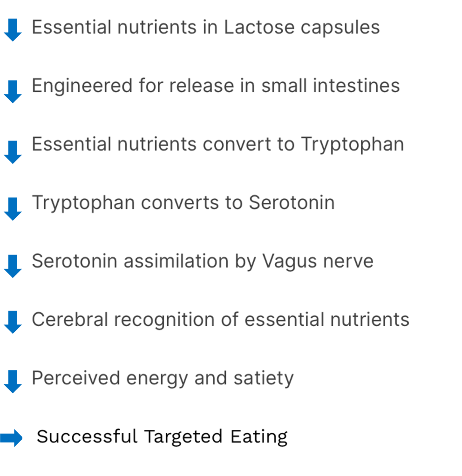Click the down arrow next to Engineered for release
This screenshot has width=462, height=476.
point(12,91)
